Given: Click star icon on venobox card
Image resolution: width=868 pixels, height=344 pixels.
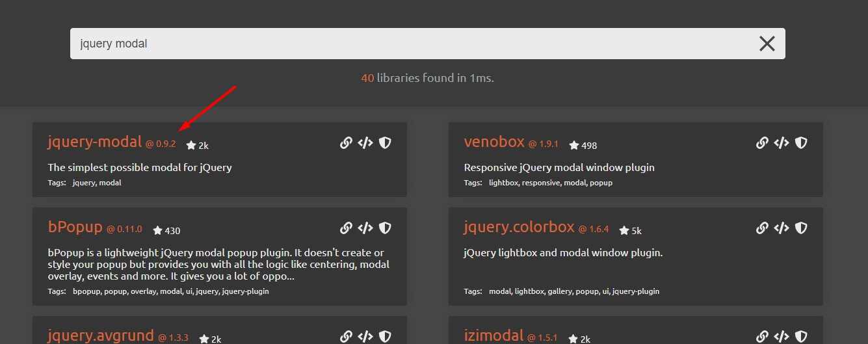Looking at the screenshot, I should coord(574,145).
